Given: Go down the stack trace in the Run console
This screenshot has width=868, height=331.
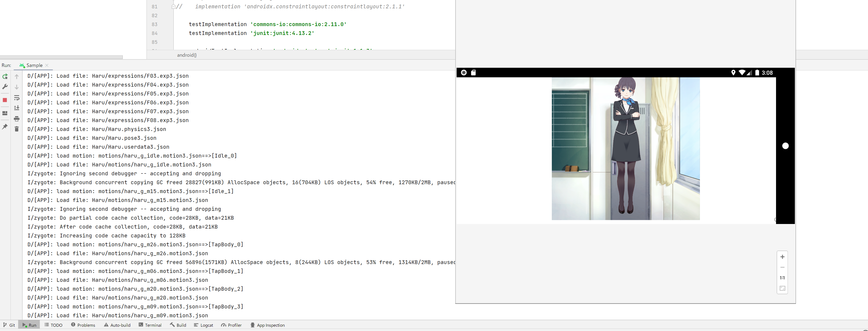Looking at the screenshot, I should [16, 87].
